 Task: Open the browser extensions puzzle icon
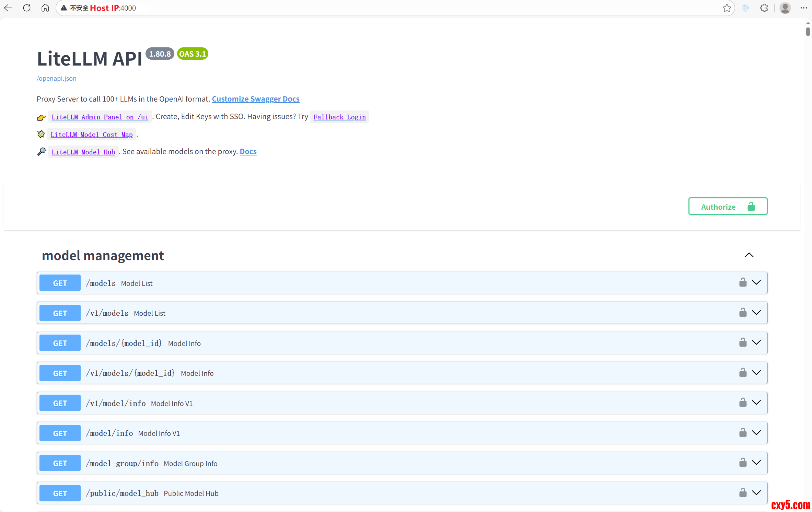(x=764, y=8)
